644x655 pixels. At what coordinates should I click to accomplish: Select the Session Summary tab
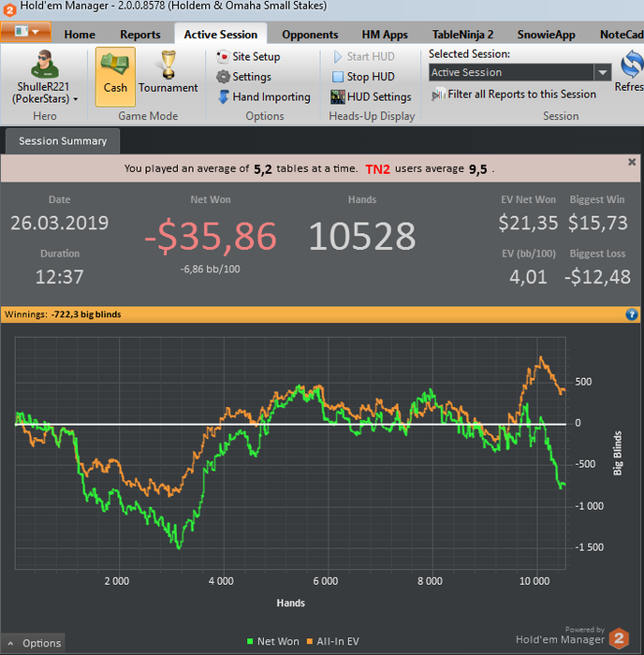[63, 140]
